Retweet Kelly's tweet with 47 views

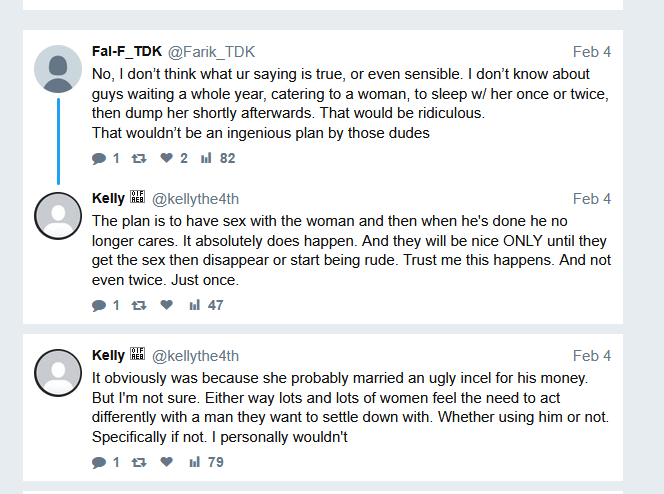pos(138,305)
